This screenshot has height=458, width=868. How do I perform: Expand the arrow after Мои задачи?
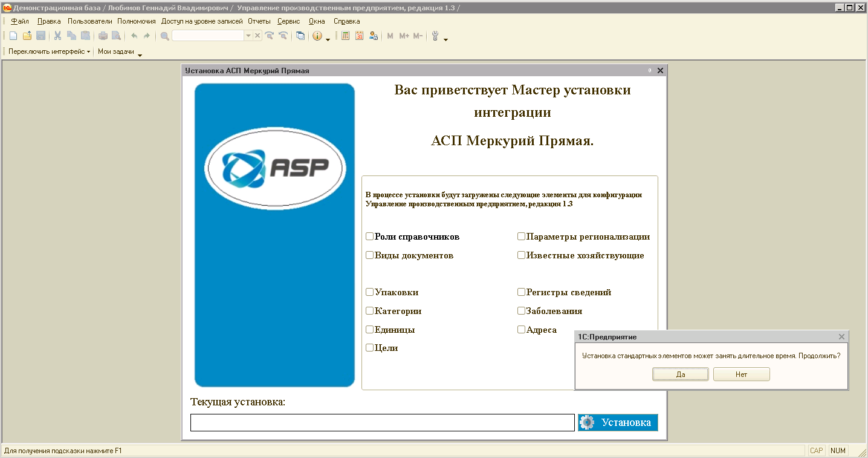140,54
